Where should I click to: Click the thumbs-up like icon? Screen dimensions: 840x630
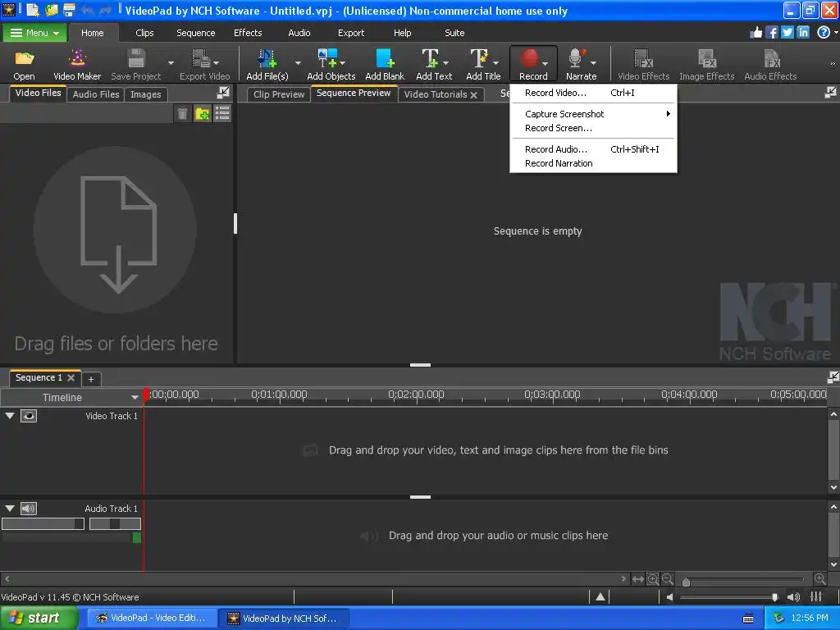pos(756,33)
